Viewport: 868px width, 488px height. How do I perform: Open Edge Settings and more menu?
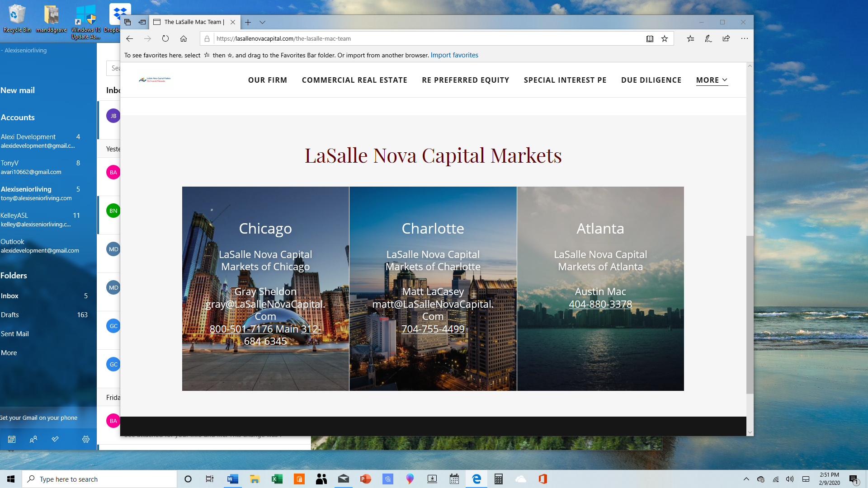745,39
